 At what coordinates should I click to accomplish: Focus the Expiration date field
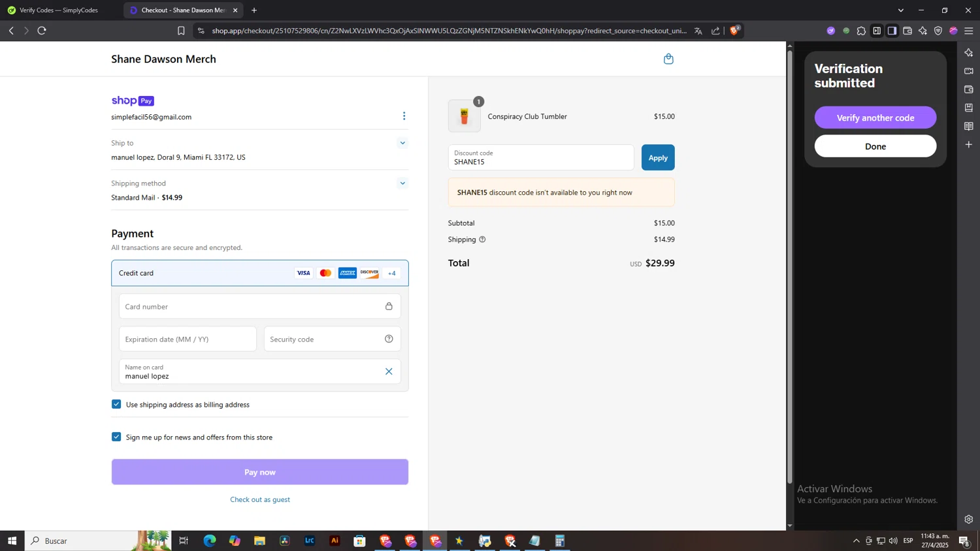click(188, 339)
